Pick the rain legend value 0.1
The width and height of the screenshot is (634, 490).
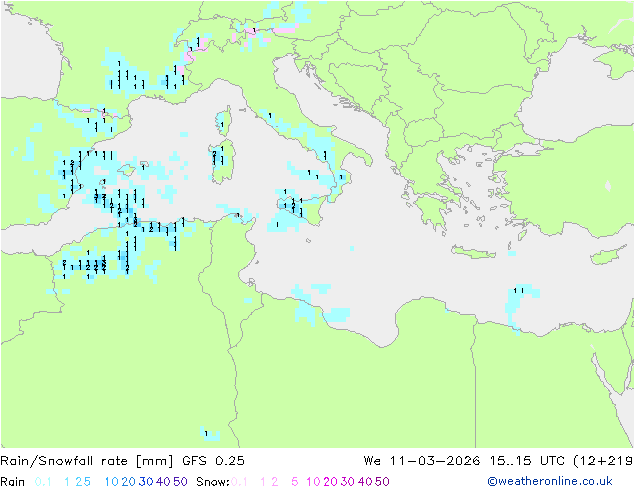tap(43, 482)
